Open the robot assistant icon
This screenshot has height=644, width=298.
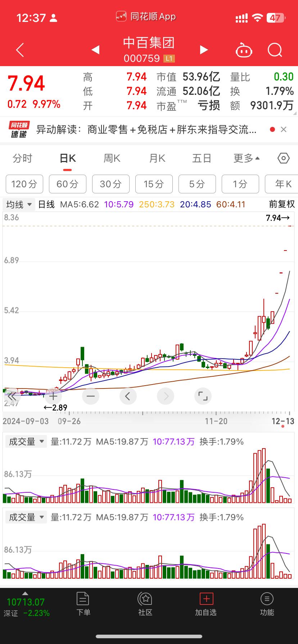244,50
